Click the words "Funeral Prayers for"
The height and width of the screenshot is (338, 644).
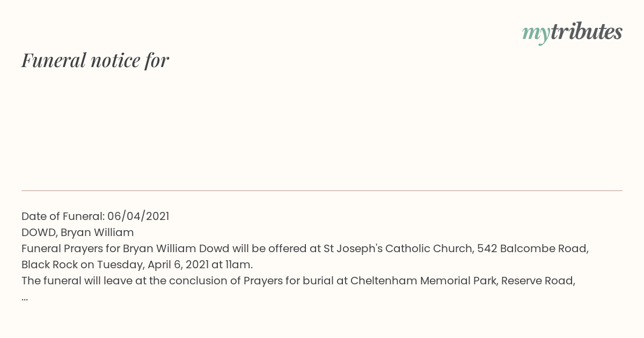[x=71, y=248]
